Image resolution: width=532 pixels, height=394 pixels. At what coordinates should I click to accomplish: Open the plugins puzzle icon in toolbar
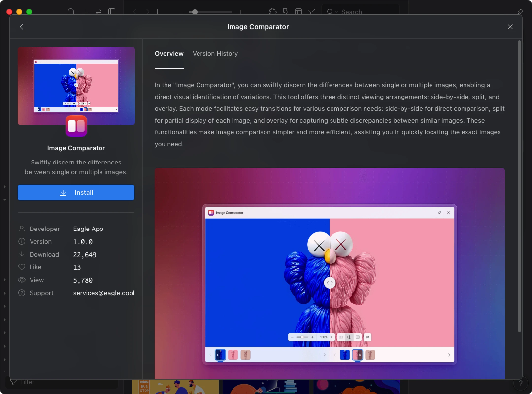273,11
